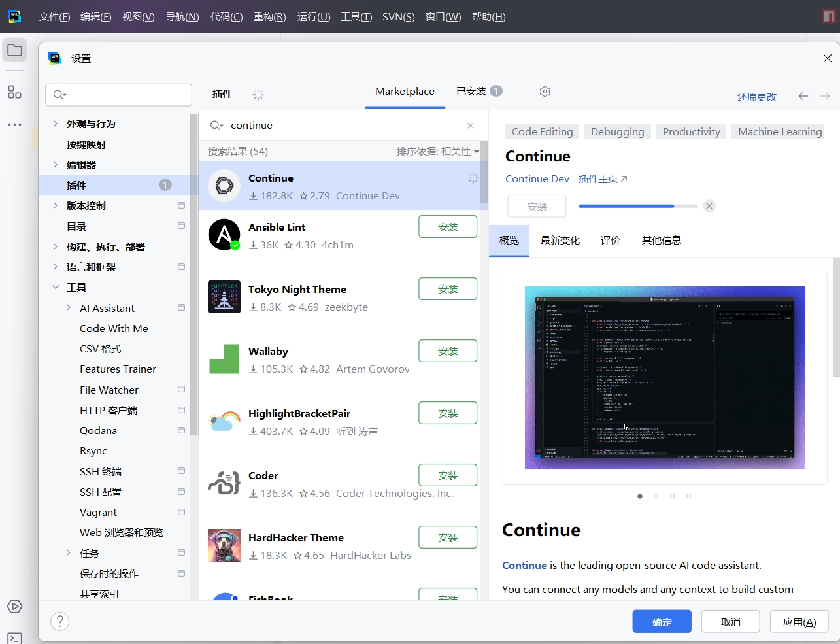Close the Settings dialog with the X
Viewport: 840px width, 644px height.
point(828,58)
